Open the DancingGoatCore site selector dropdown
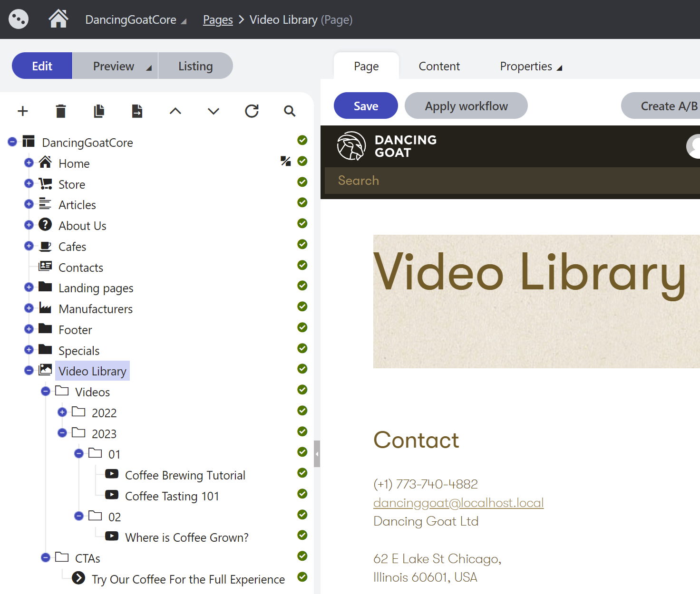The width and height of the screenshot is (700, 594). coord(136,20)
